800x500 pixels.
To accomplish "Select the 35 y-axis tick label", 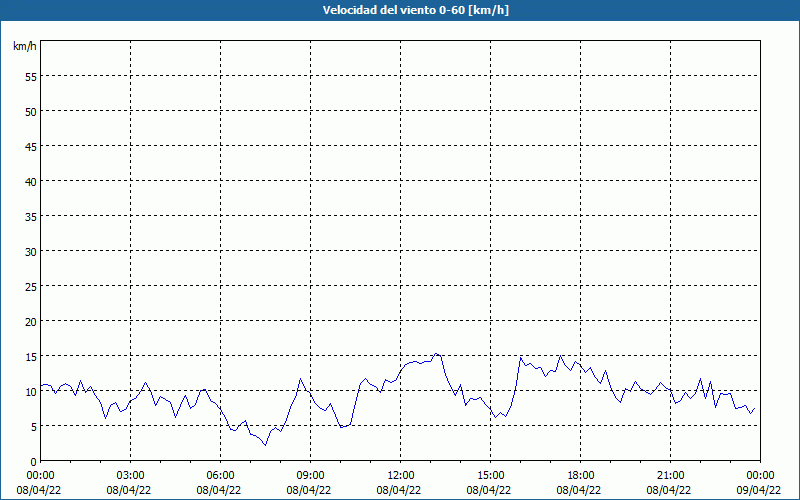I will (x=31, y=216).
